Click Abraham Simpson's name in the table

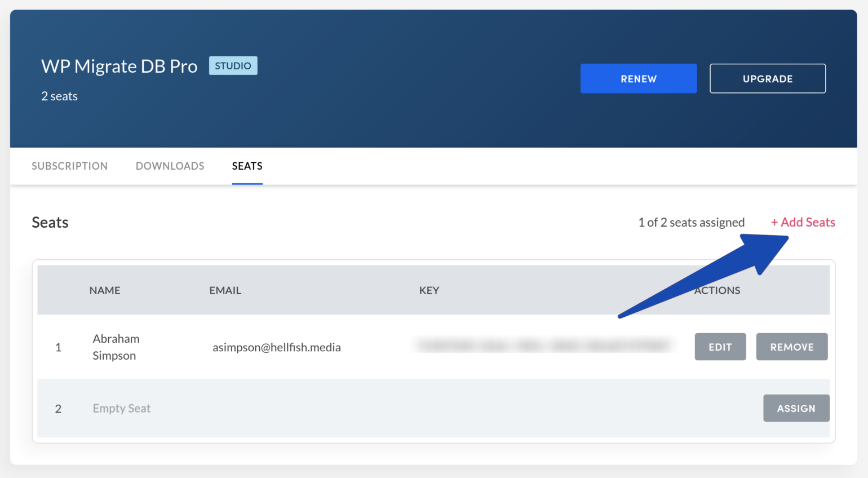pyautogui.click(x=116, y=347)
